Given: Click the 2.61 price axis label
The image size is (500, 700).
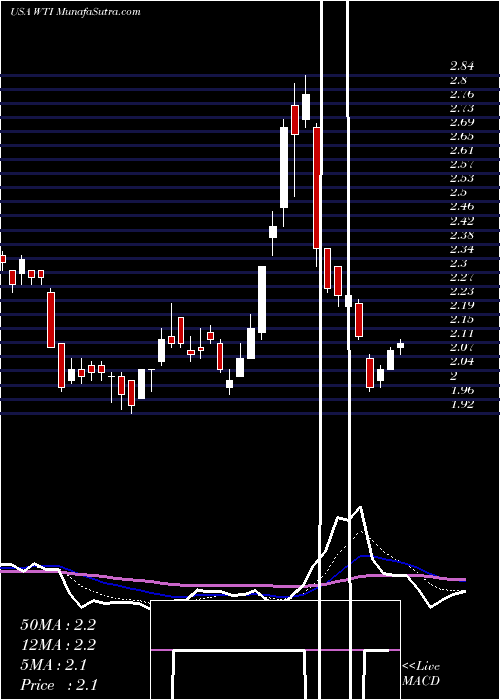Looking at the screenshot, I should 462,150.
